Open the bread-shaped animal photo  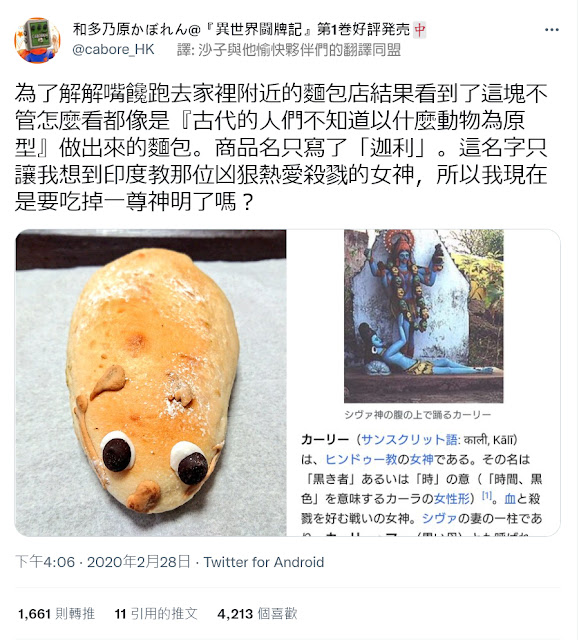tap(151, 382)
